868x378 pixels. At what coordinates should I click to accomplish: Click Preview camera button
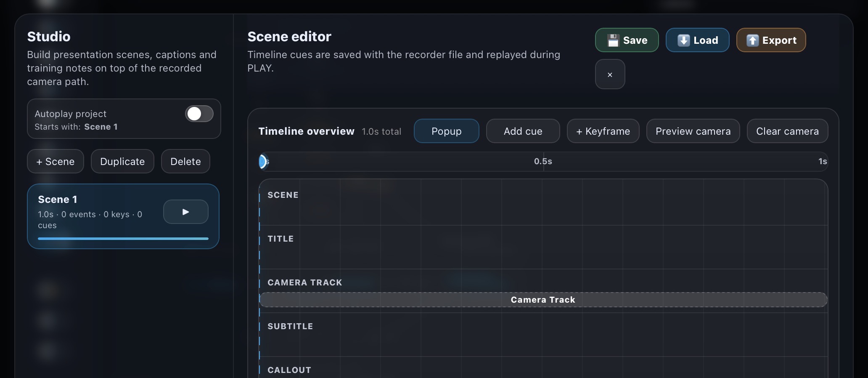693,131
